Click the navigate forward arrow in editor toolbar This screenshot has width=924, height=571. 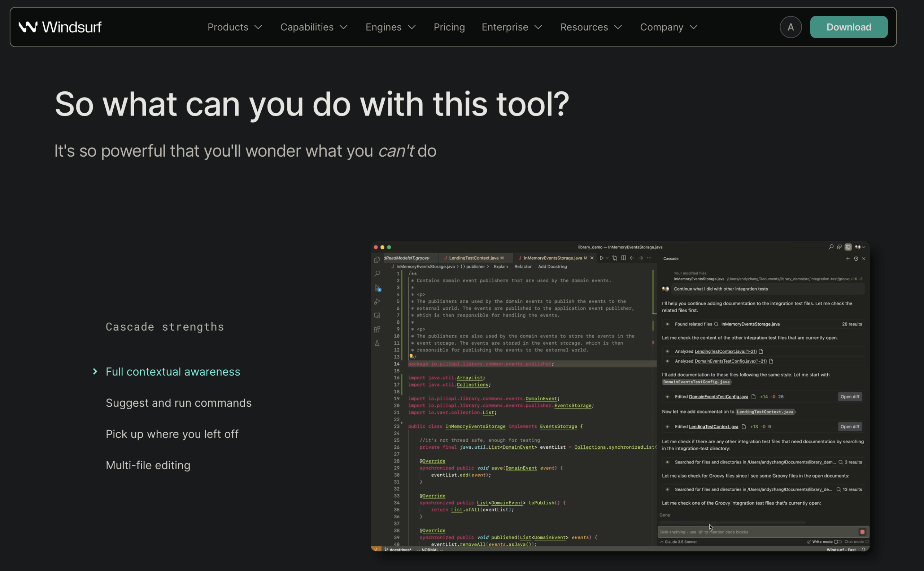[x=640, y=258]
